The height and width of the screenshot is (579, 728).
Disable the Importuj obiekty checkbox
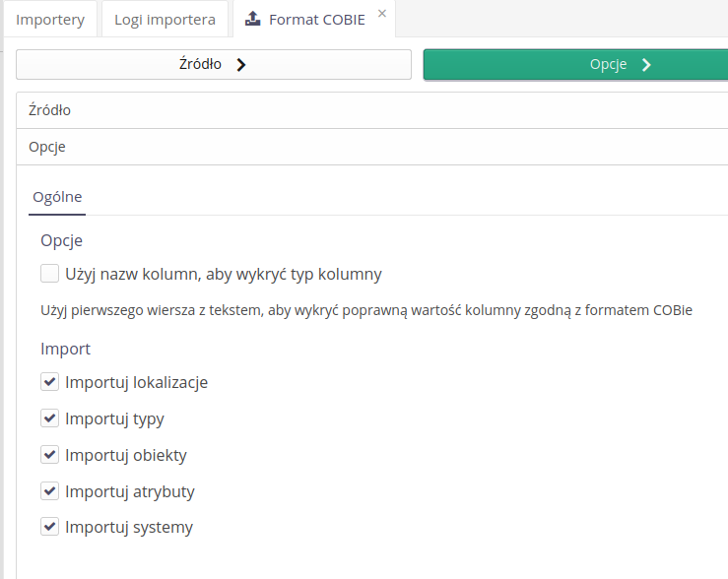click(x=50, y=454)
